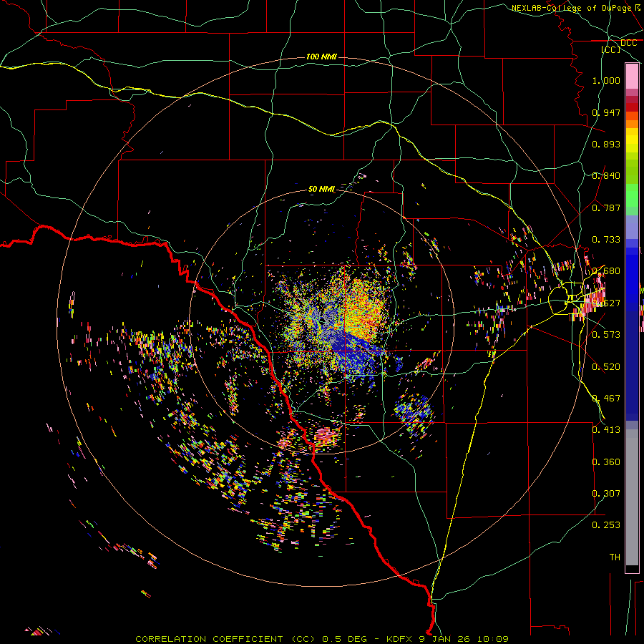Click the "[CC]" units label
The width and height of the screenshot is (644, 644).
click(x=610, y=49)
